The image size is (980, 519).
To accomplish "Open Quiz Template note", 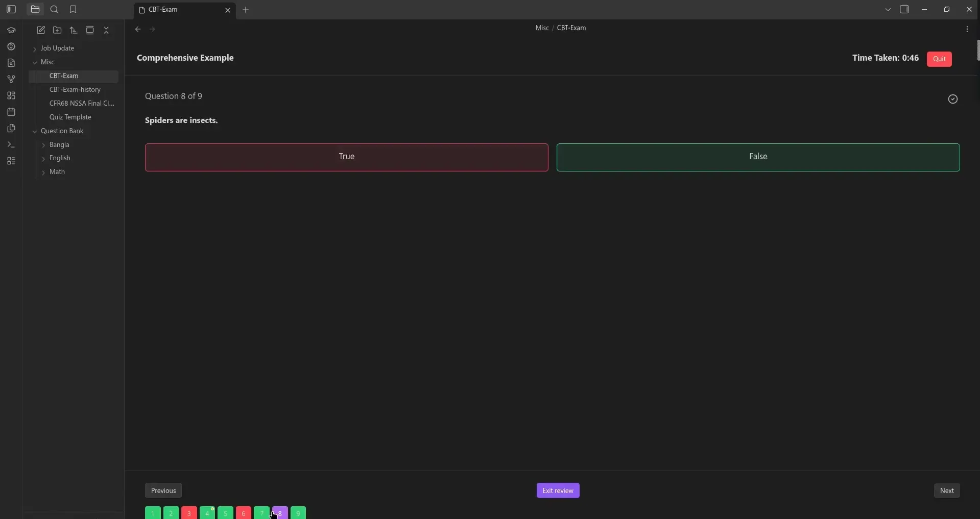I will (70, 117).
